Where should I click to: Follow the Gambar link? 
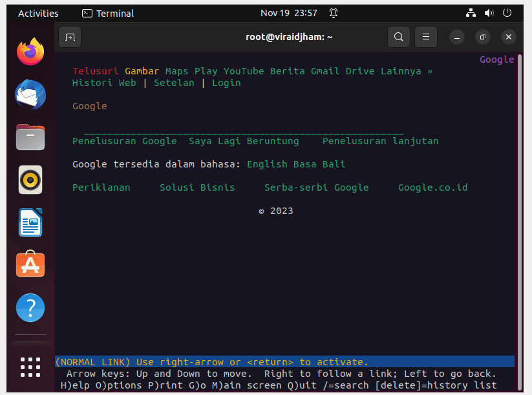[142, 71]
